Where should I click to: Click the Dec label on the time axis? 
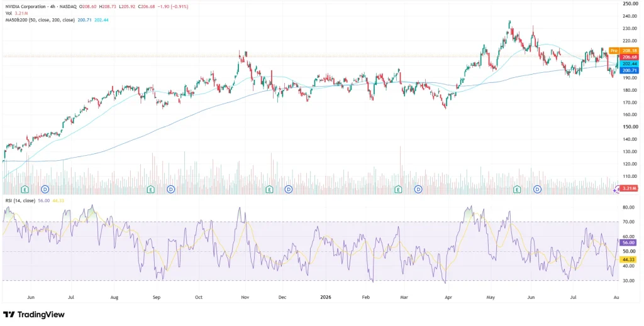click(282, 296)
